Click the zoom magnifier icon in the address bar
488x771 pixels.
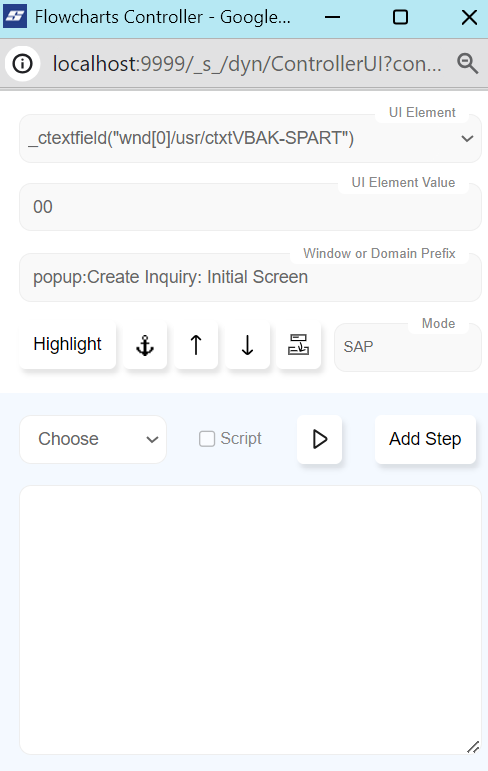coord(467,63)
